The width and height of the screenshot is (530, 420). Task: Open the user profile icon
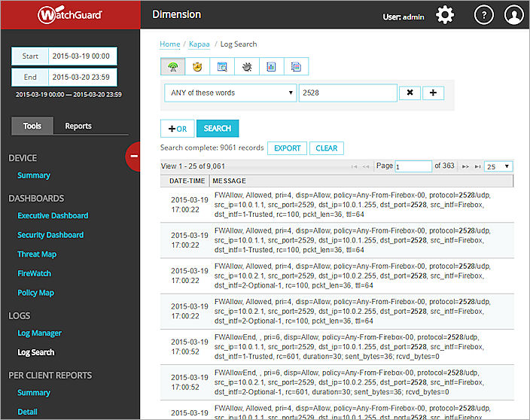tap(514, 14)
